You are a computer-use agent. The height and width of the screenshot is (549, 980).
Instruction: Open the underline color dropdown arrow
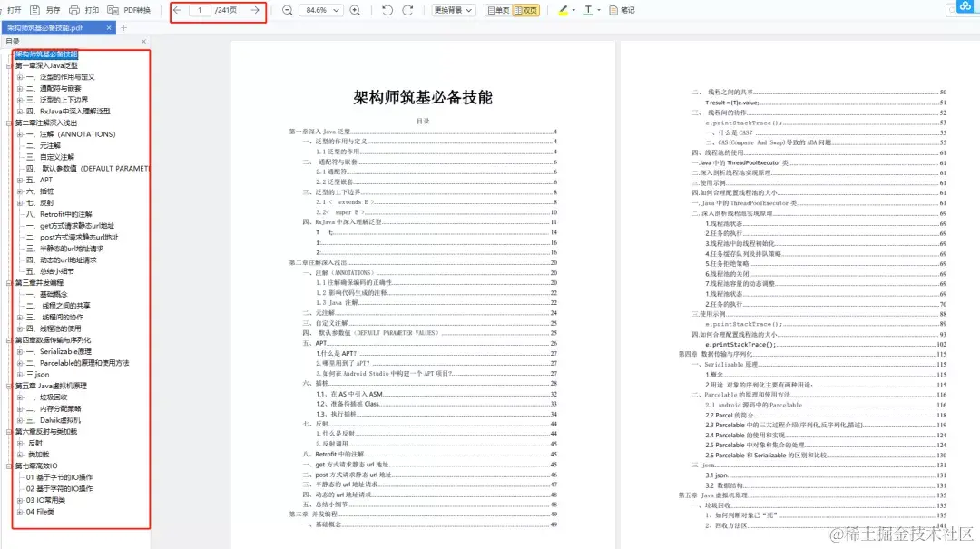599,10
